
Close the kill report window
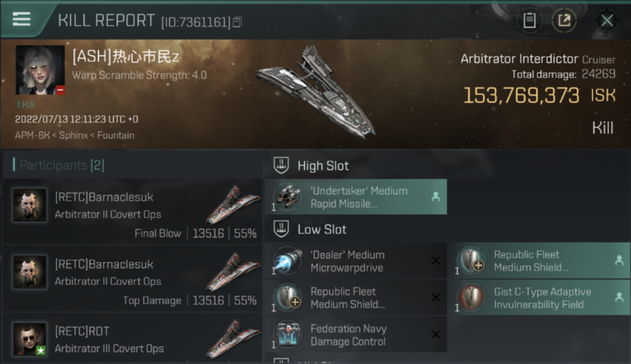[x=607, y=20]
